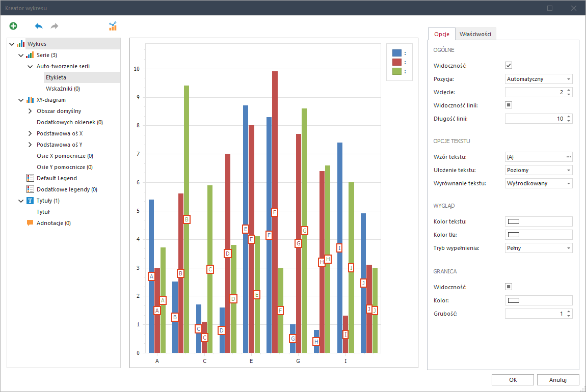The height and width of the screenshot is (392, 586).
Task: Click the OK button
Action: [x=513, y=380]
